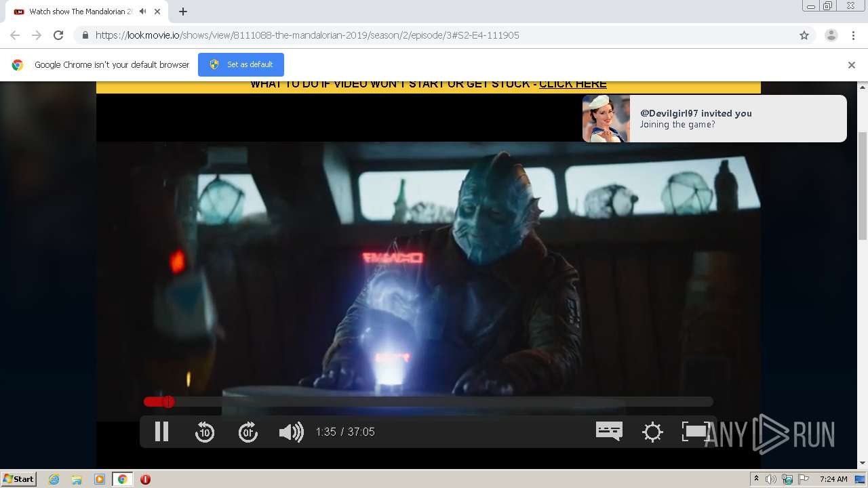Image resolution: width=868 pixels, height=488 pixels.
Task: Select Chrome taskbar button
Action: (x=122, y=479)
